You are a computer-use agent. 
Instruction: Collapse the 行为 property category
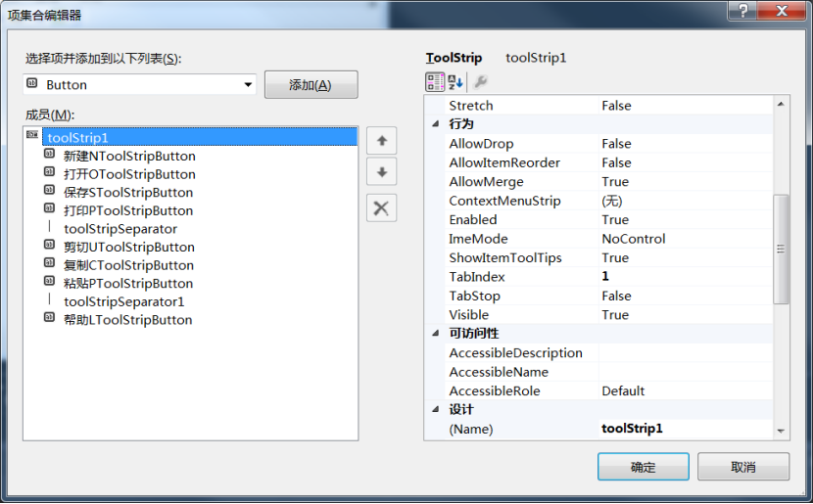coord(436,124)
